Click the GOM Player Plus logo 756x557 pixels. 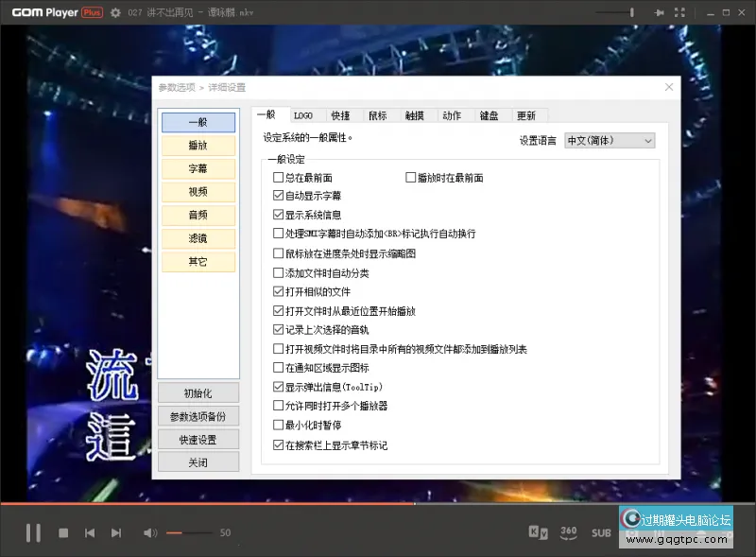tap(57, 13)
